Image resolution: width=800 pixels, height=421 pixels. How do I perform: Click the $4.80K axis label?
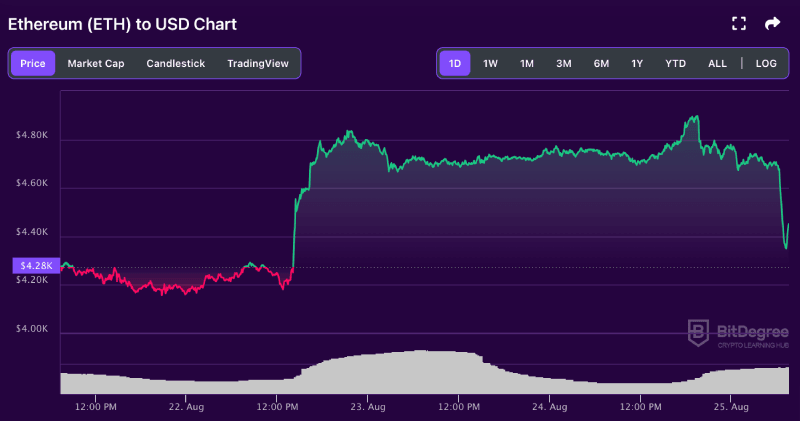pos(32,135)
